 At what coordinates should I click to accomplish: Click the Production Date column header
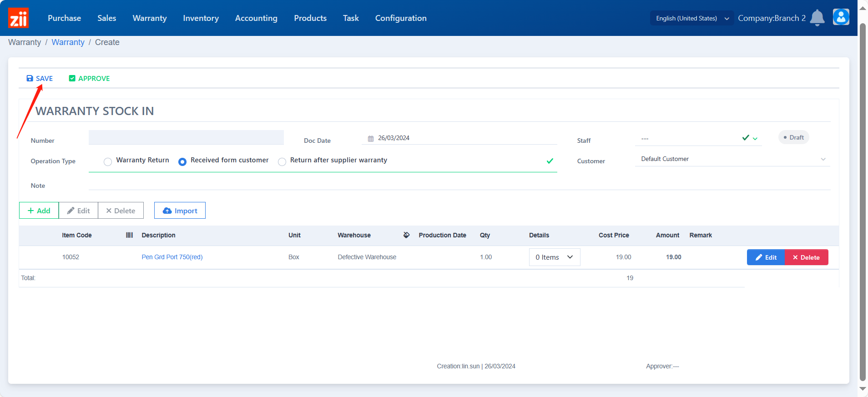[442, 235]
